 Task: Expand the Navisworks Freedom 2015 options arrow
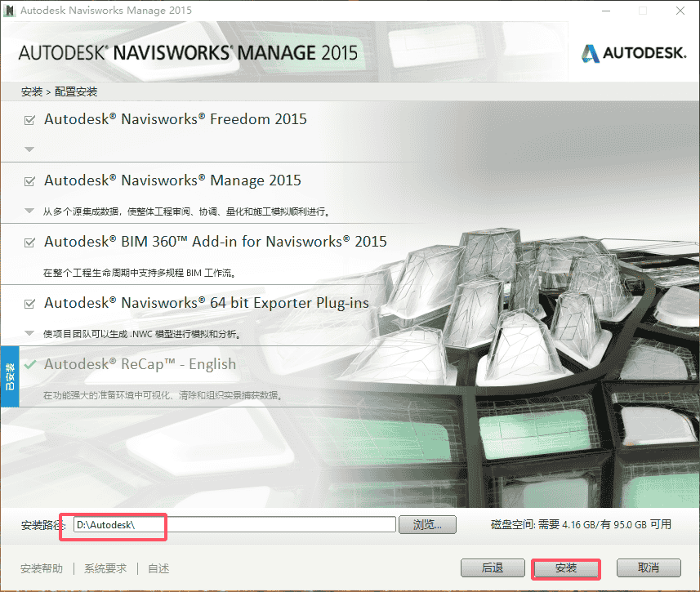tap(29, 149)
